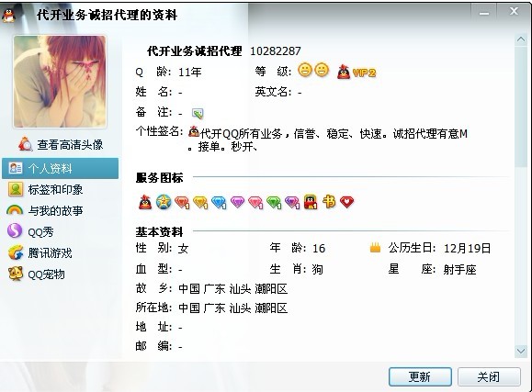Click the QQ penguin icon in service row
Image resolution: width=532 pixels, height=392 pixels.
(x=145, y=202)
